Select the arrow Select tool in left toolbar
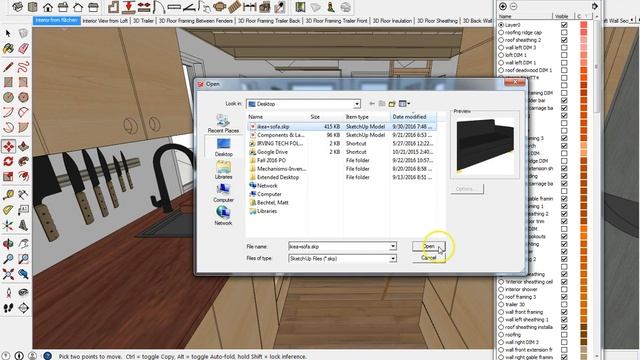Image resolution: width=640 pixels, height=360 pixels. tap(8, 33)
